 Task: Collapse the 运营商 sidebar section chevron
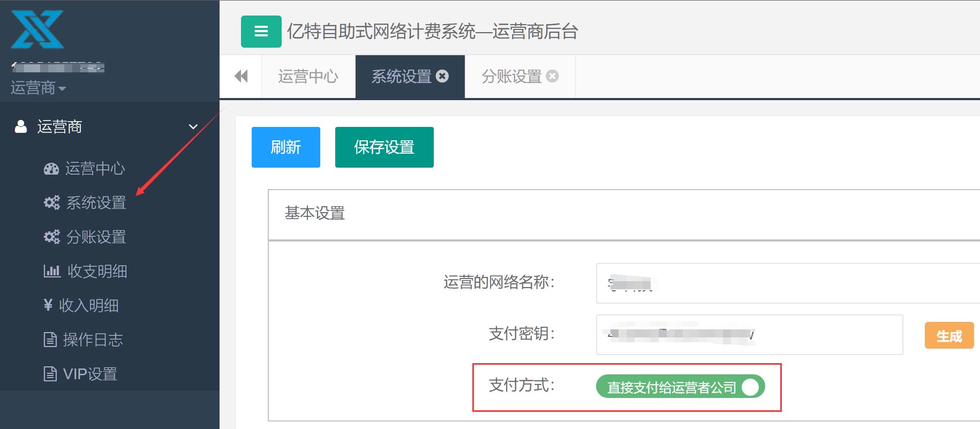193,127
